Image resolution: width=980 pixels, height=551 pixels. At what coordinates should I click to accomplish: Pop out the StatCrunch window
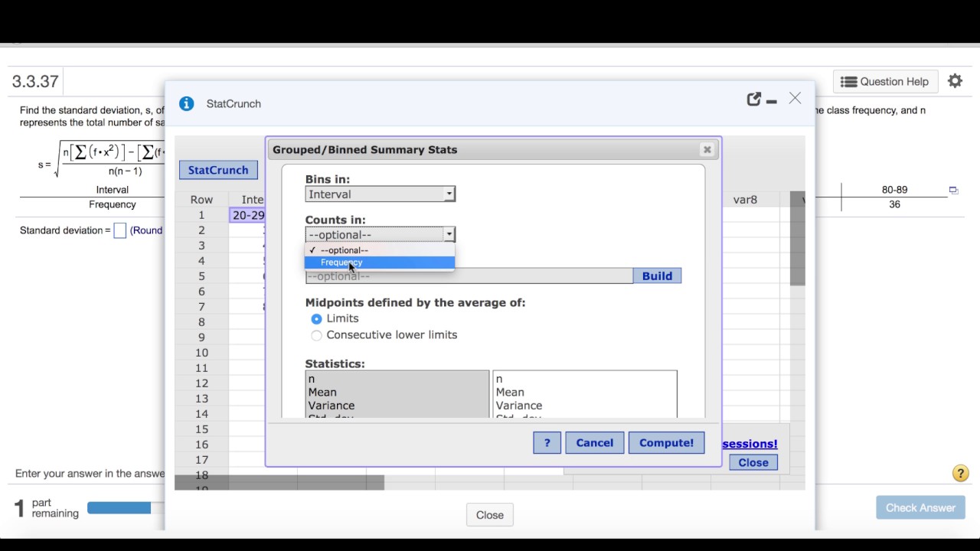[x=754, y=99]
